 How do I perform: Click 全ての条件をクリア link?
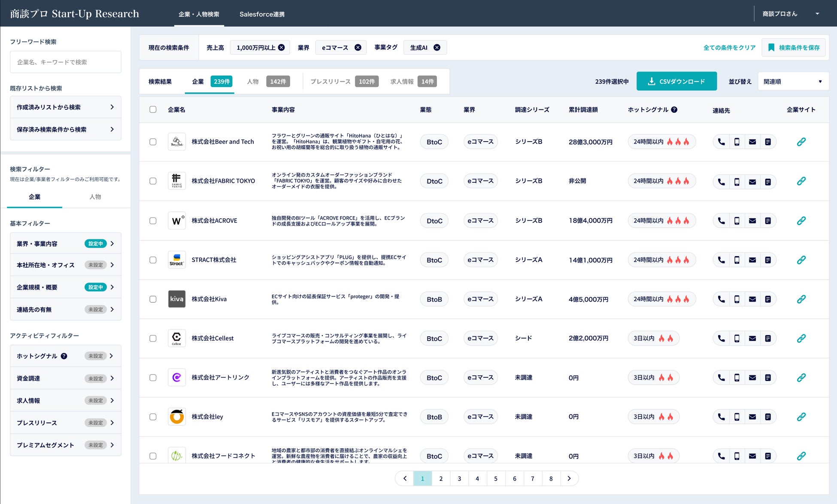tap(729, 48)
